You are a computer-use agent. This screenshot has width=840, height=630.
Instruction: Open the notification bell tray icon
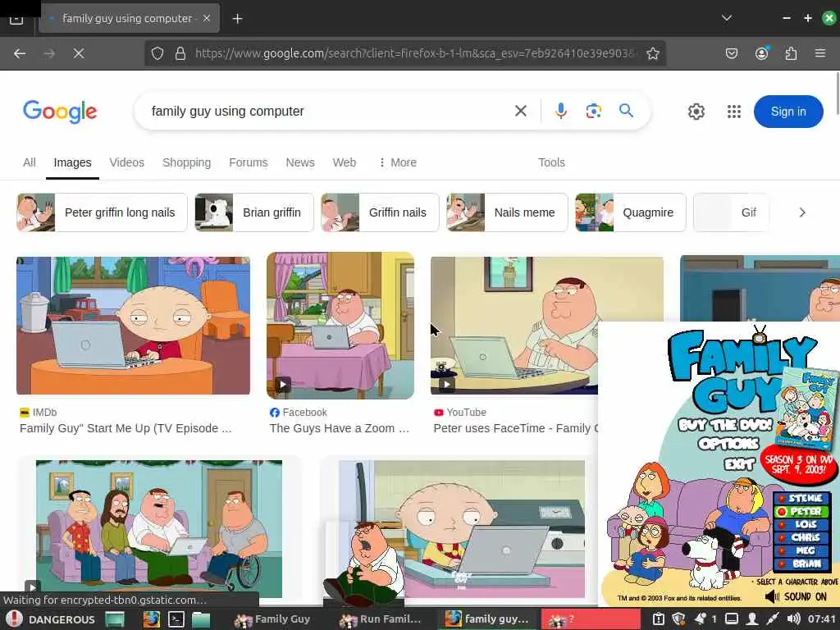(701, 619)
